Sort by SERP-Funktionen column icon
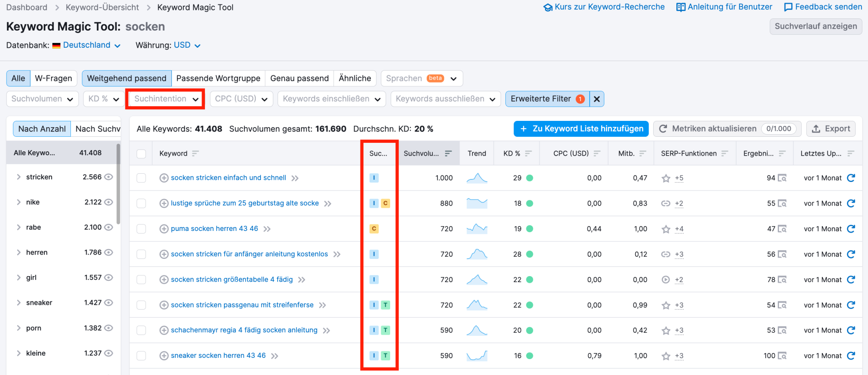Viewport: 868px width, 375px height. [x=725, y=154]
